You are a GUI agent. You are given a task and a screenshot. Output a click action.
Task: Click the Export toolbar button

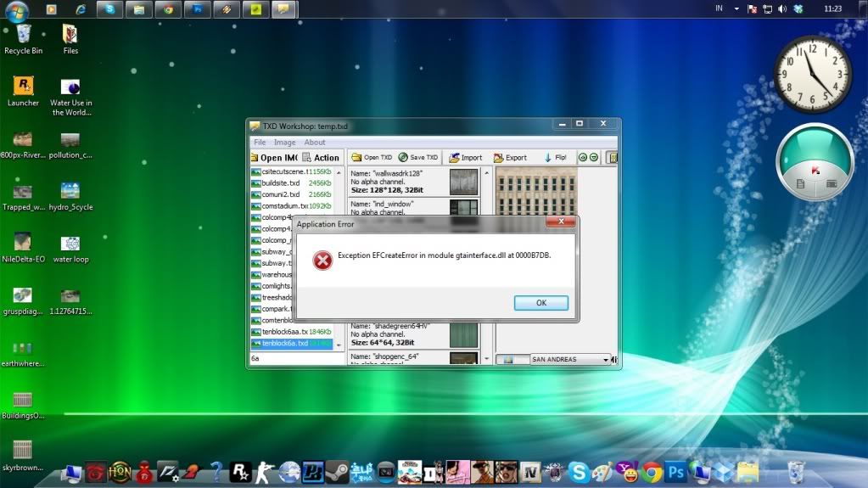tap(510, 158)
